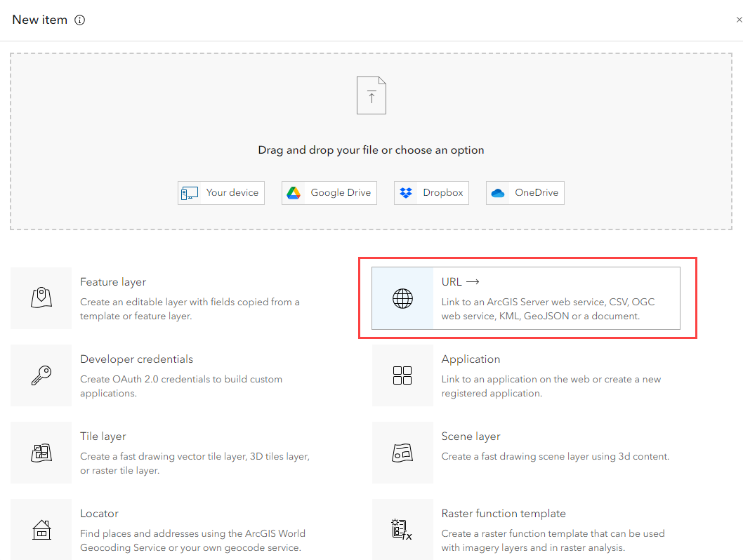Image resolution: width=743 pixels, height=560 pixels.
Task: Click the Feature layer map pin icon
Action: 41,298
